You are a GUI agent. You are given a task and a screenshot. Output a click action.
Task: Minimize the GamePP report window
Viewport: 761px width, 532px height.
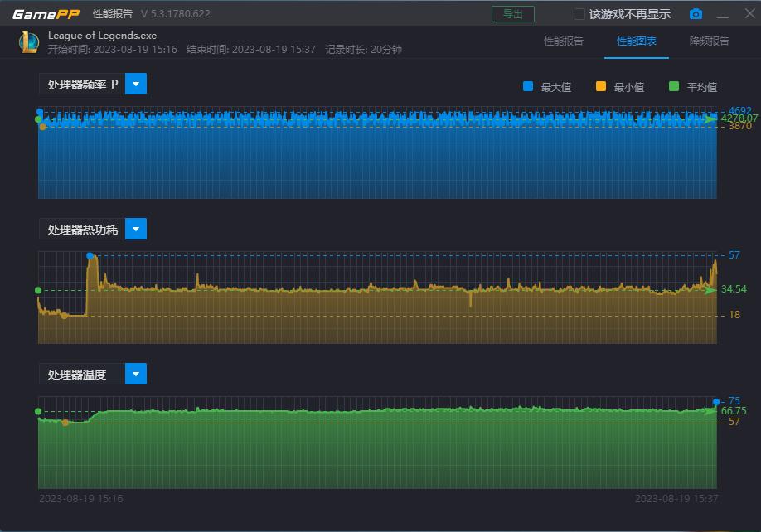pyautogui.click(x=723, y=14)
